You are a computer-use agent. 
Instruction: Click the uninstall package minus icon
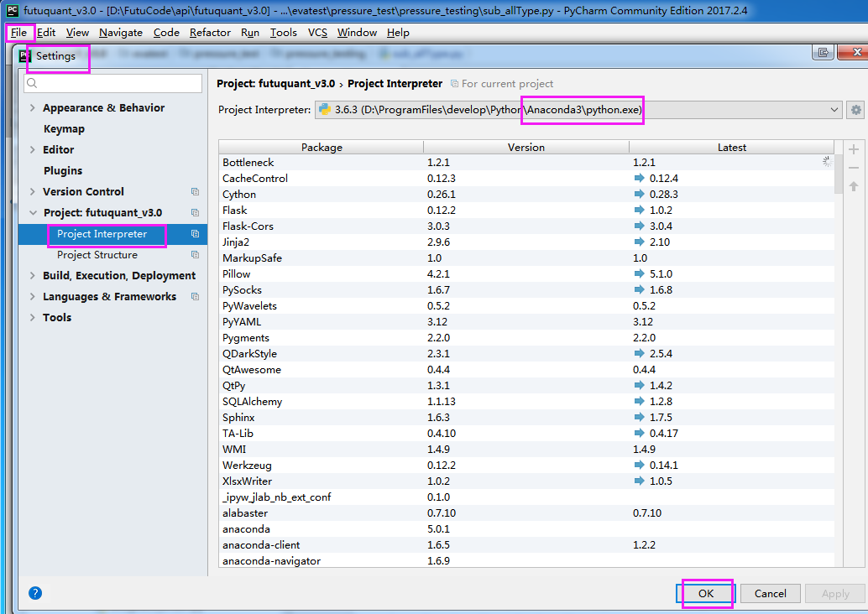[x=854, y=168]
